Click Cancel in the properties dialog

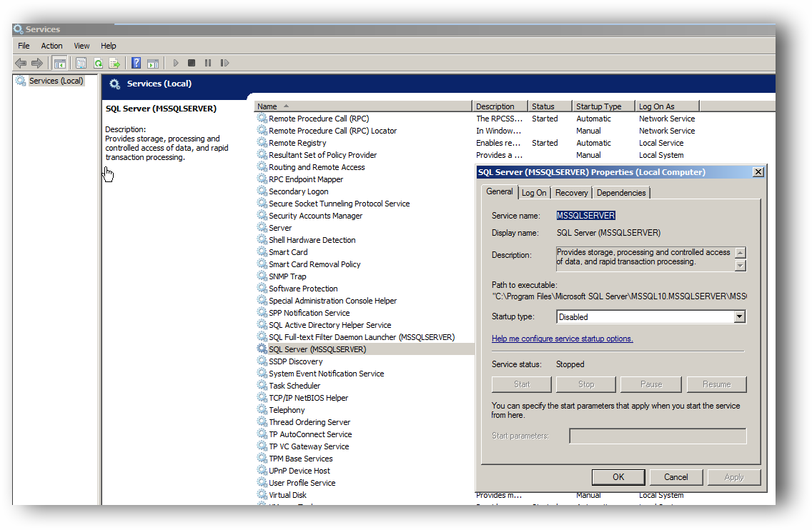(675, 476)
